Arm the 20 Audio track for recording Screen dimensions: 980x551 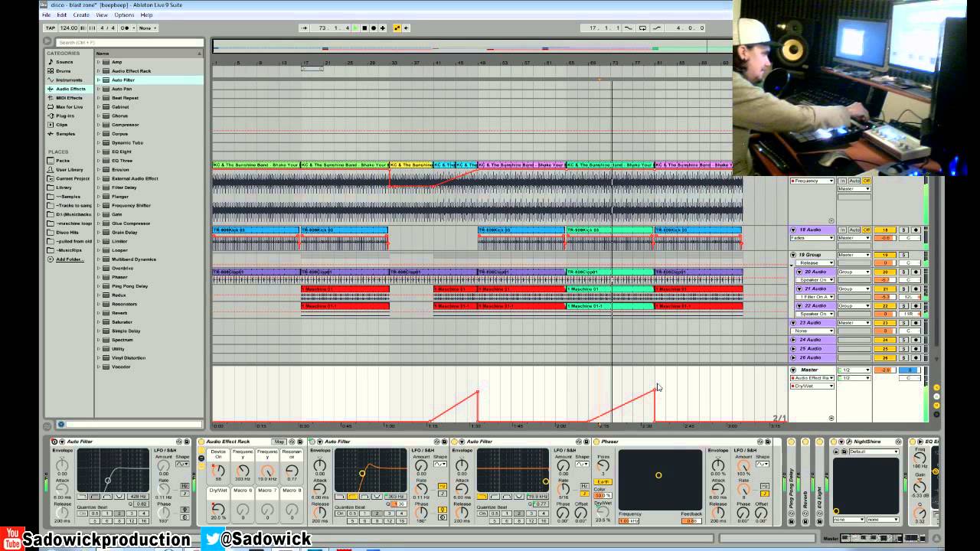tap(916, 272)
